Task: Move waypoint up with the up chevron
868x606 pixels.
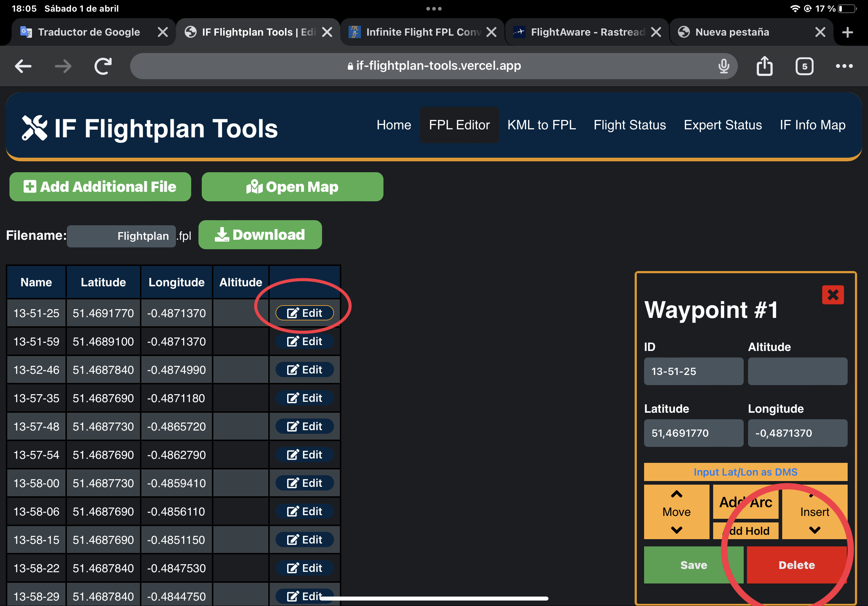Action: pyautogui.click(x=676, y=494)
